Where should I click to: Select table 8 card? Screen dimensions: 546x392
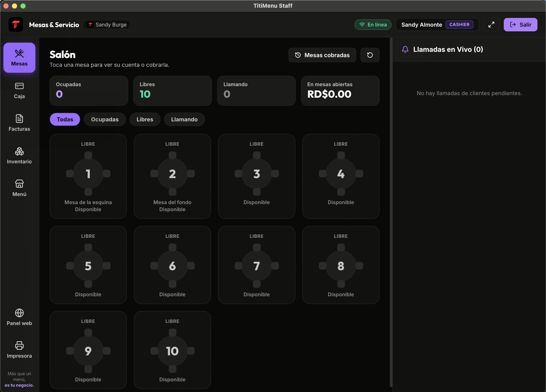pyautogui.click(x=341, y=265)
